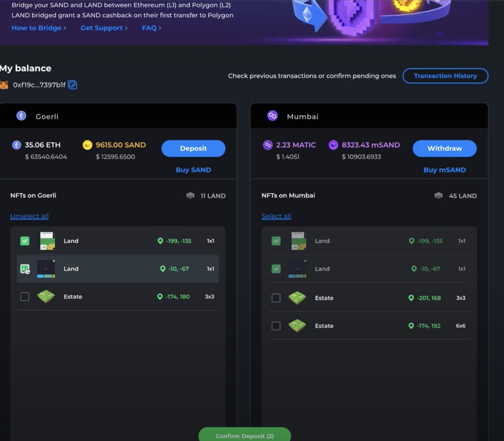Uncheck the Goerli Land at -199, -135
The height and width of the screenshot is (441, 504).
click(x=25, y=241)
